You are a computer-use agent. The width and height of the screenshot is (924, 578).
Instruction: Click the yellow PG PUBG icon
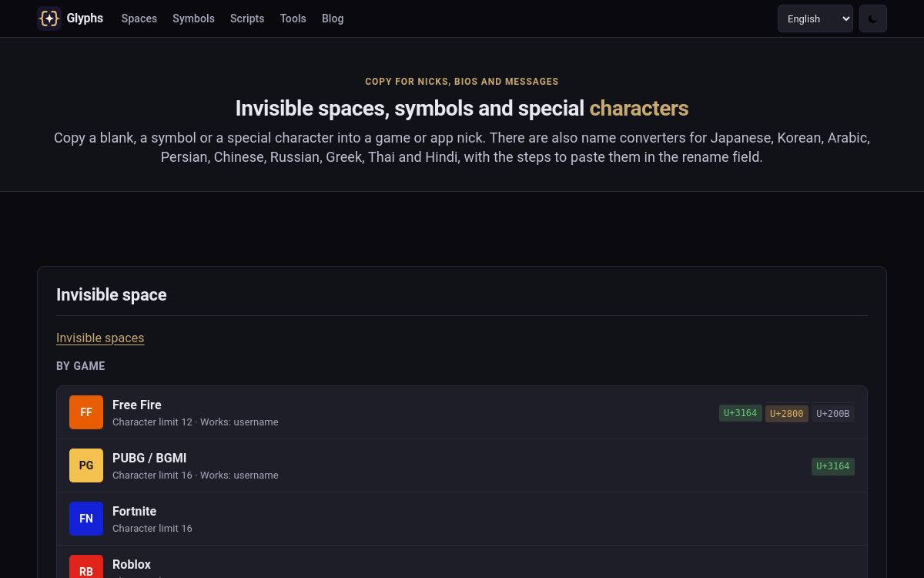(x=86, y=465)
